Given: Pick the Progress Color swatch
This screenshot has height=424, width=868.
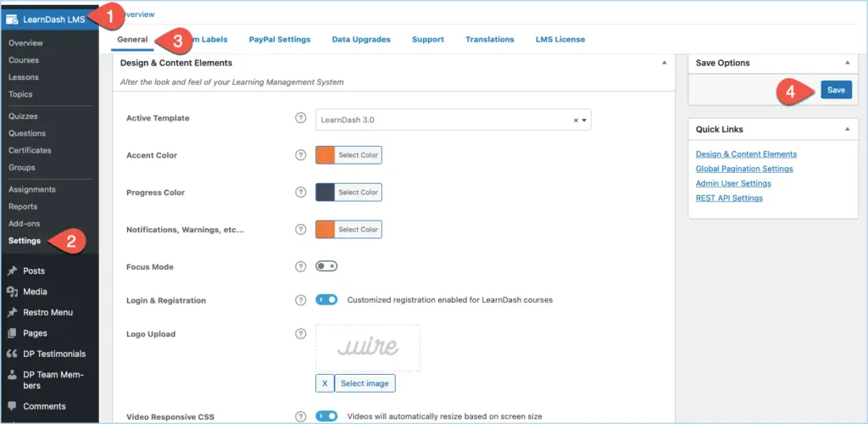Looking at the screenshot, I should coord(325,192).
